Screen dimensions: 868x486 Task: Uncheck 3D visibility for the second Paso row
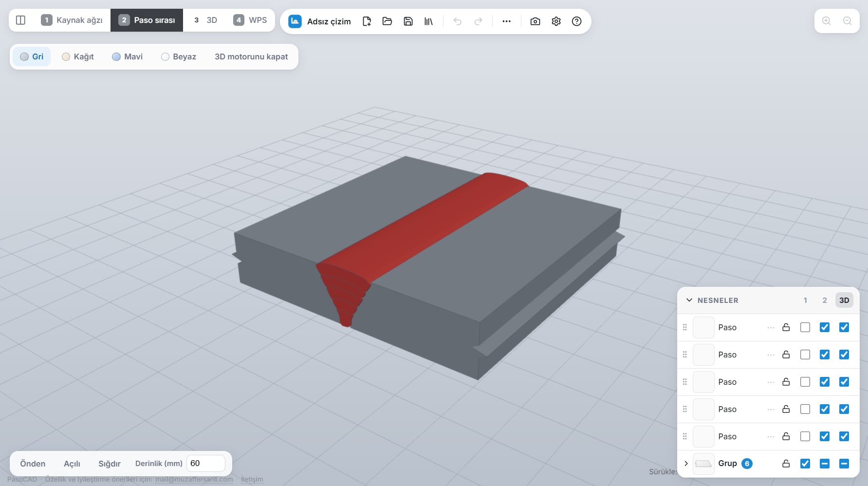pyautogui.click(x=844, y=355)
